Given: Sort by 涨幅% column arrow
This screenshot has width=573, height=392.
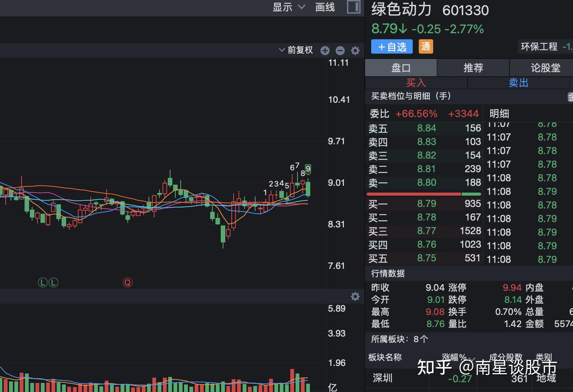Looking at the screenshot, I should coord(472,359).
